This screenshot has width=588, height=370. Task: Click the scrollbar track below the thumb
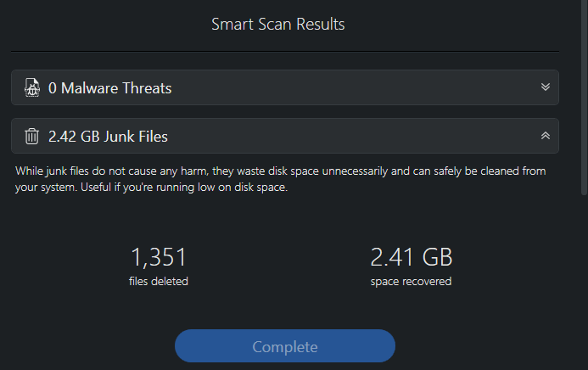click(x=584, y=281)
